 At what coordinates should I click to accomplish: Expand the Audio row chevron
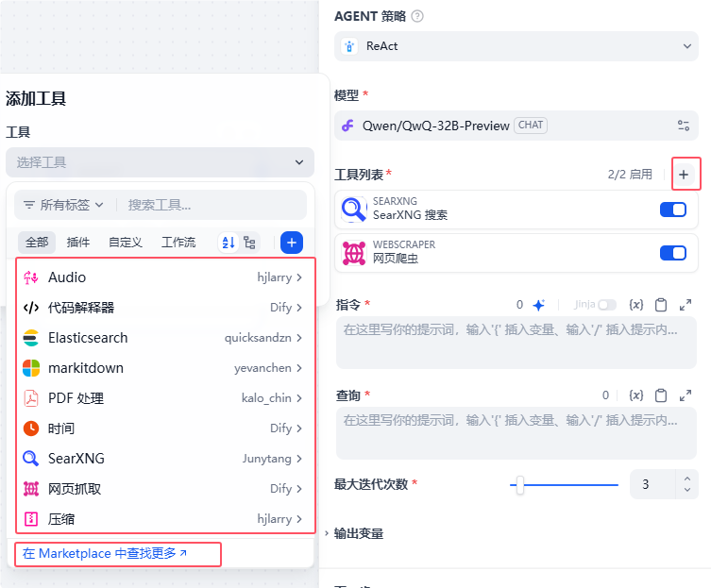[x=299, y=277]
